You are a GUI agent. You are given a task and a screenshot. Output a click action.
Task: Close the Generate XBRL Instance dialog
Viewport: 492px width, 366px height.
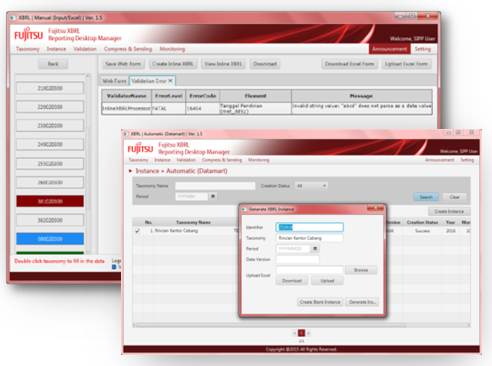click(x=375, y=208)
